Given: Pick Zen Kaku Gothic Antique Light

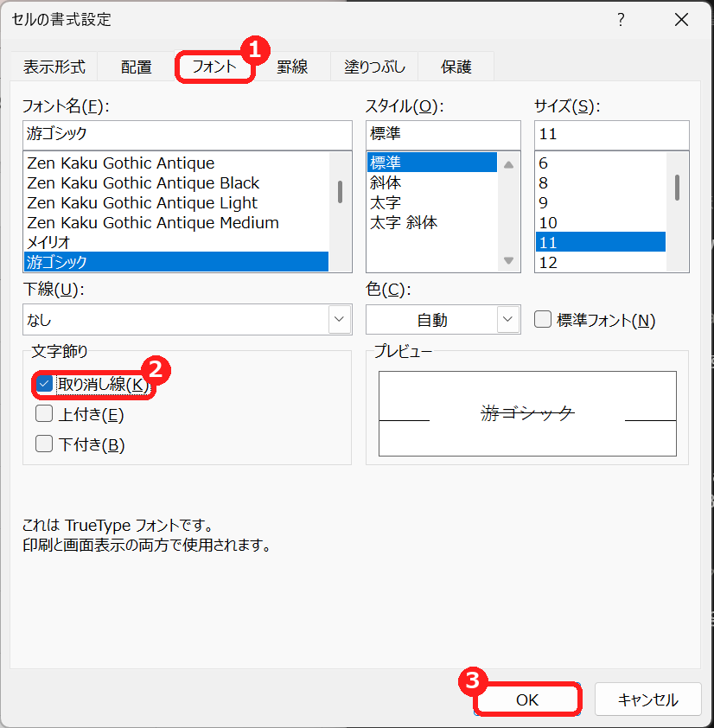Looking at the screenshot, I should pyautogui.click(x=176, y=203).
